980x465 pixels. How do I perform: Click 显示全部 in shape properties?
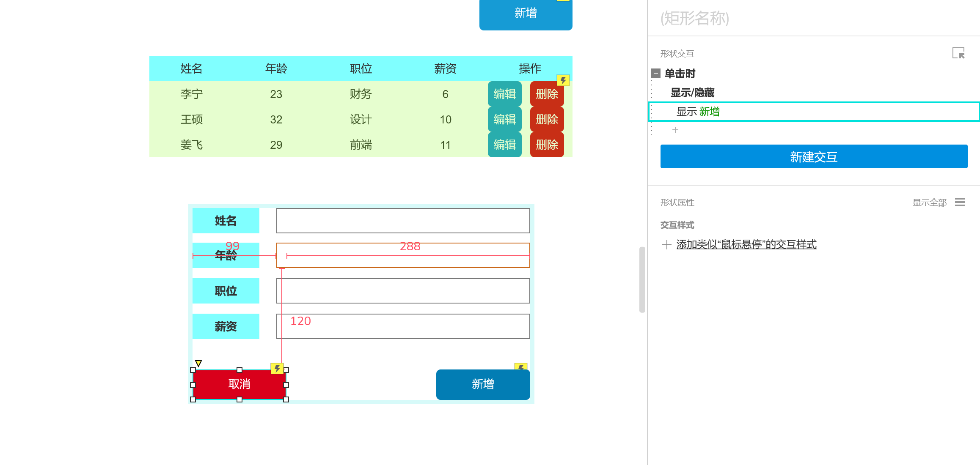tap(929, 202)
